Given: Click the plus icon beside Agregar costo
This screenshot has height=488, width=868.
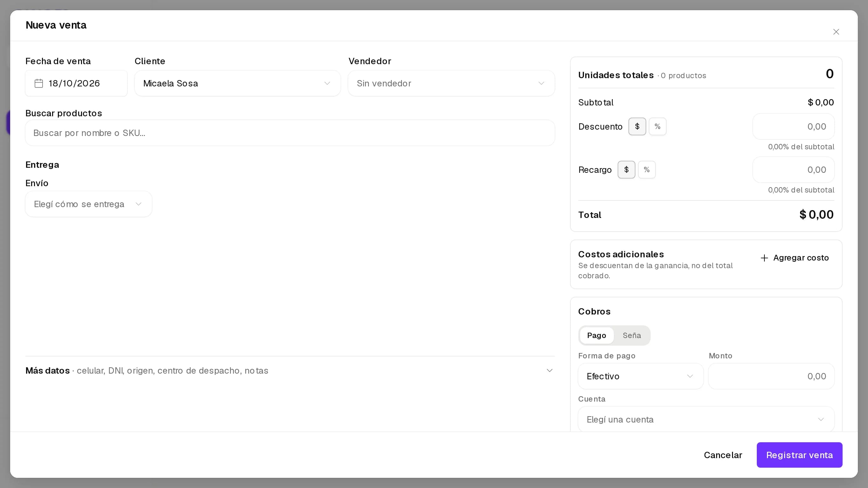Looking at the screenshot, I should [x=764, y=258].
